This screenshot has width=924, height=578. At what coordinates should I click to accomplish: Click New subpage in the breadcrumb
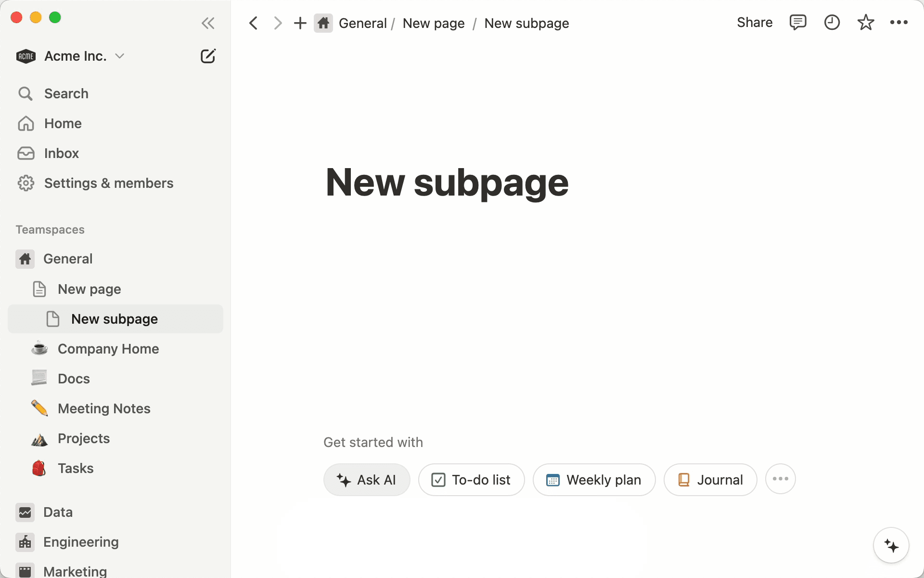point(526,23)
